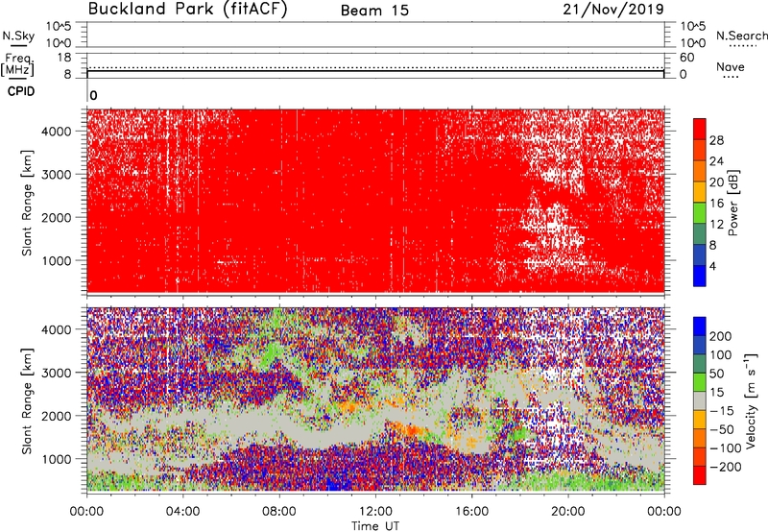Click the 4000 tick of velocity panel
768x532 pixels.
tap(57, 329)
